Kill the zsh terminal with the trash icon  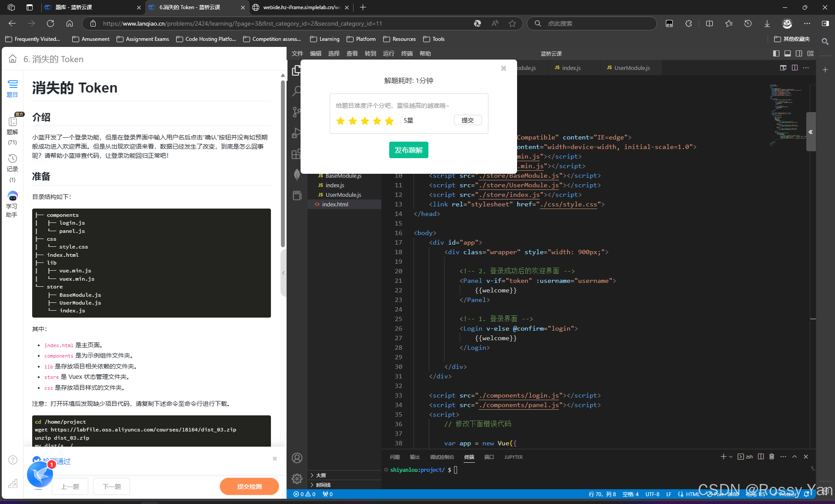(772, 457)
